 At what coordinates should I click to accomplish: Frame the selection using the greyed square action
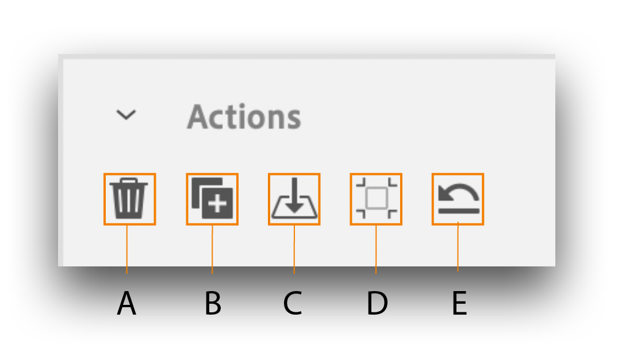376,199
